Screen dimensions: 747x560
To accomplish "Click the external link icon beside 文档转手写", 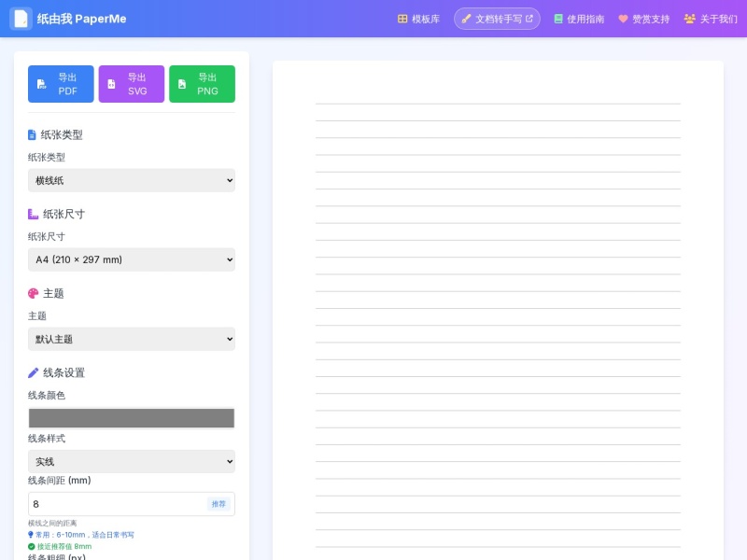I will [x=529, y=19].
